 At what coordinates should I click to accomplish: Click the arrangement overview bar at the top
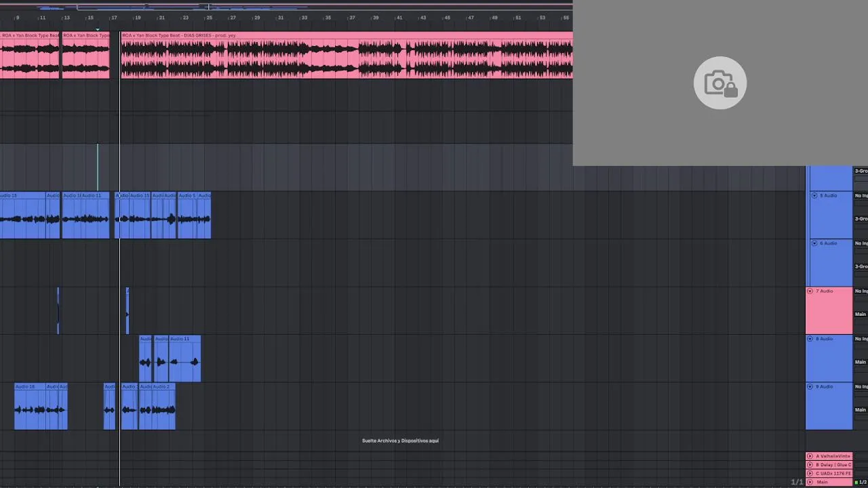[x=286, y=7]
